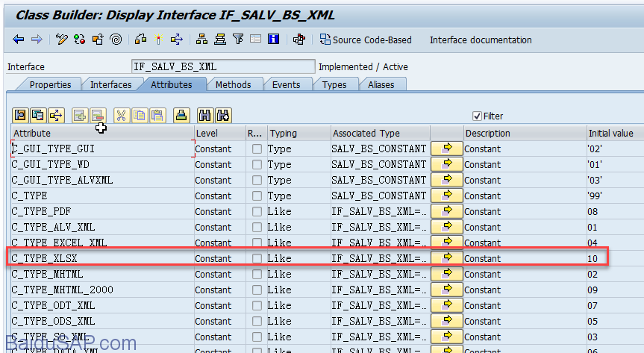The height and width of the screenshot is (353, 644).
Task: Click the Delete Row icon
Action: 98,116
